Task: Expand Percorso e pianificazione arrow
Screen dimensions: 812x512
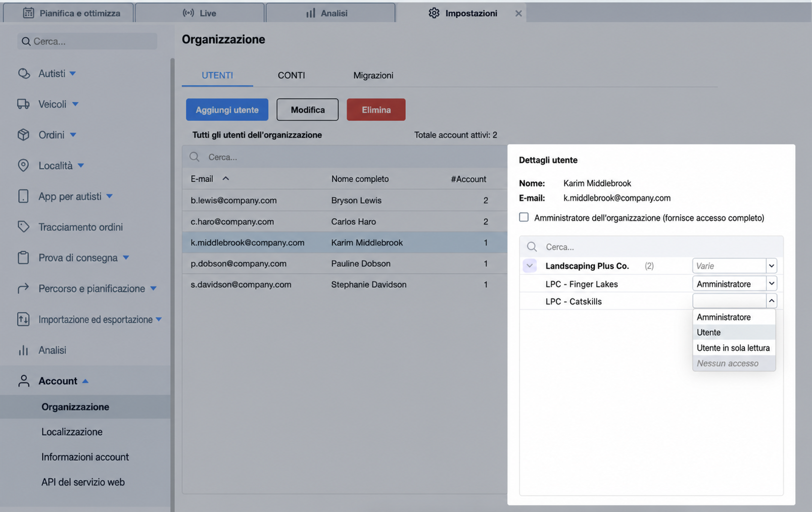Action: click(154, 288)
